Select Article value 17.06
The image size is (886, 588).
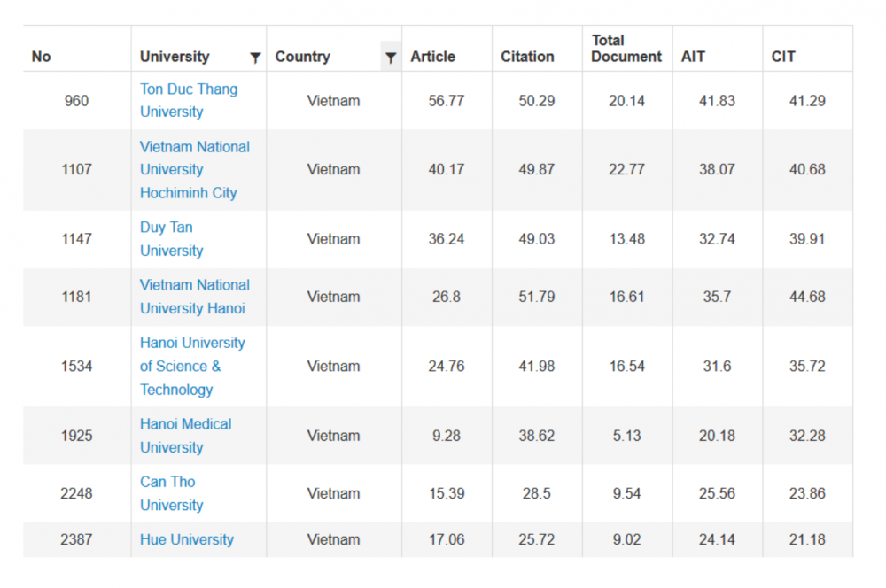[447, 539]
